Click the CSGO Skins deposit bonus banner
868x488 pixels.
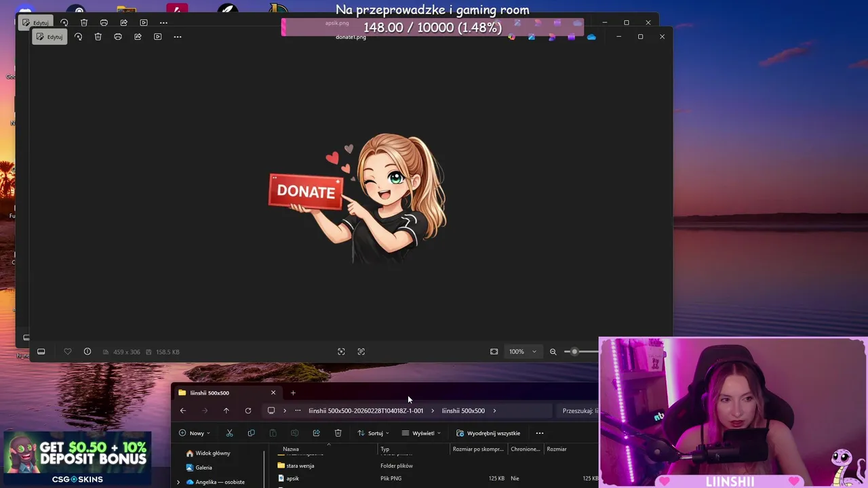[x=77, y=459]
